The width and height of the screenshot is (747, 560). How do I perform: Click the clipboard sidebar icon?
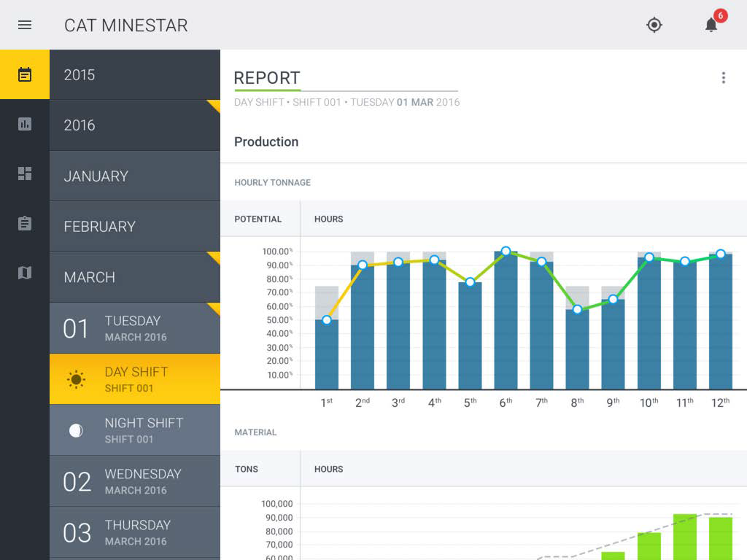25,223
